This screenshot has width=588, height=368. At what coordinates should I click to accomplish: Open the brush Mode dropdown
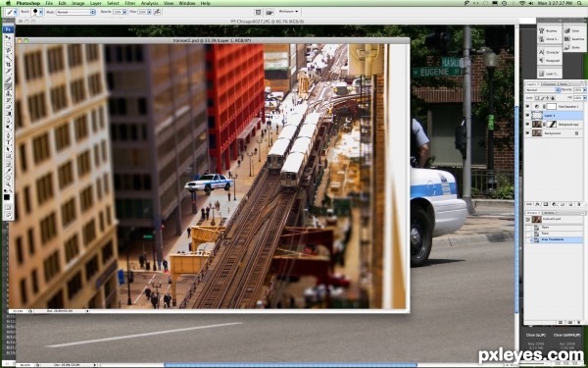(x=75, y=12)
